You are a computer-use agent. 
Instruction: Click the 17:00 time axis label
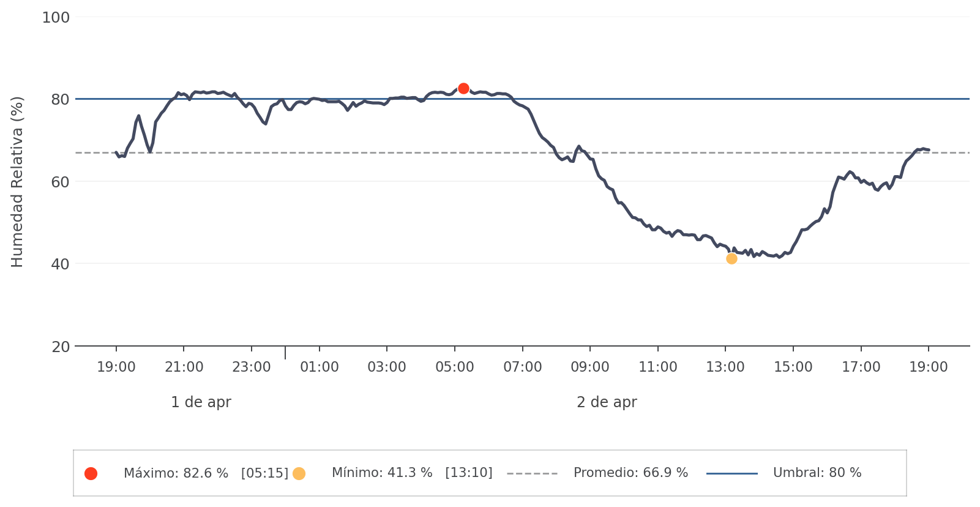(x=861, y=367)
